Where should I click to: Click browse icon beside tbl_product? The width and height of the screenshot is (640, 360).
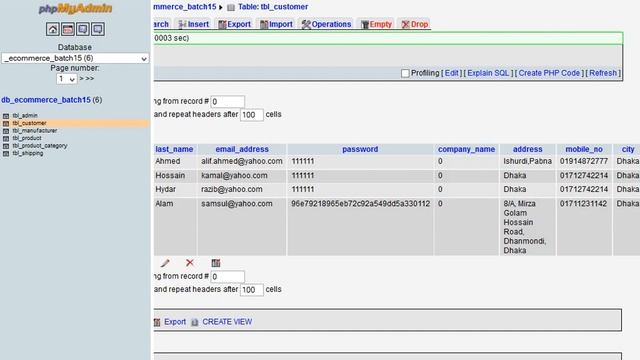[x=6, y=138]
